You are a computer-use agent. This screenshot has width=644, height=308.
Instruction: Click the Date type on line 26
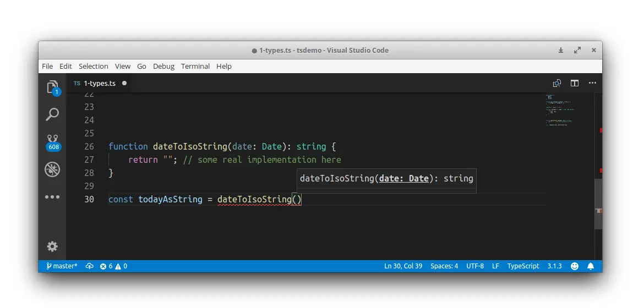pos(271,146)
